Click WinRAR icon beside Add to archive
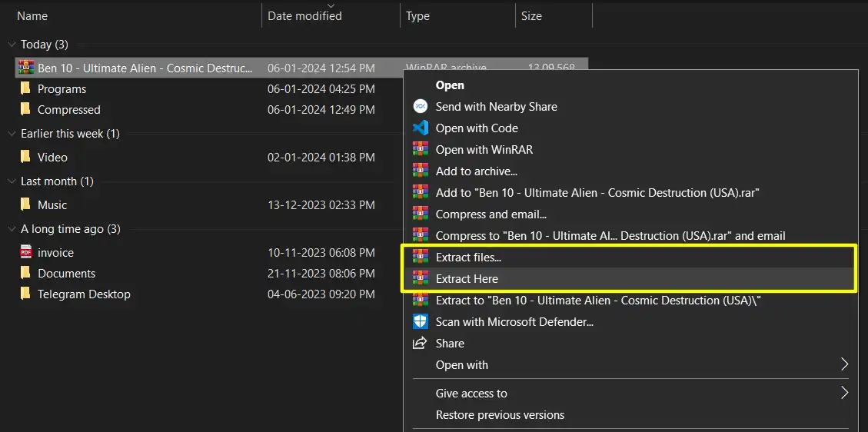This screenshot has width=868, height=432. [420, 171]
